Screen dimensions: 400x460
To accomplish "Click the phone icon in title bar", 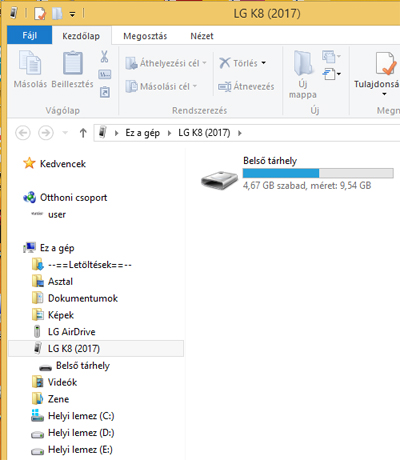I will click(14, 13).
